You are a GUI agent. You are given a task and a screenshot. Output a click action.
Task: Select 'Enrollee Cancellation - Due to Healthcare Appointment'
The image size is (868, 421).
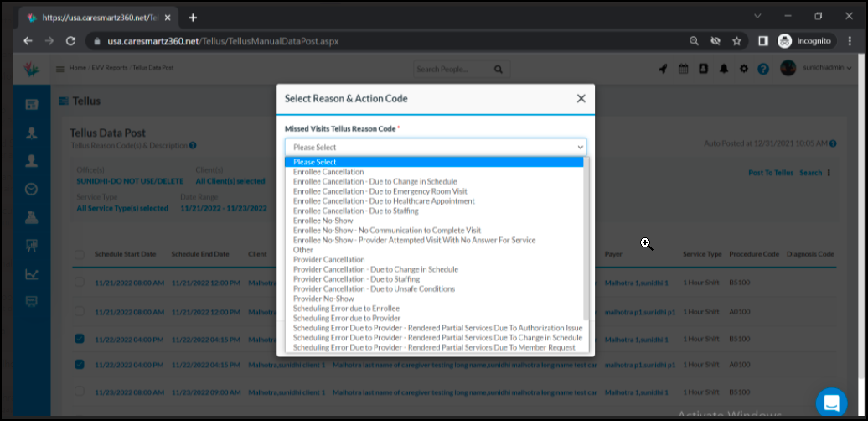coord(384,201)
